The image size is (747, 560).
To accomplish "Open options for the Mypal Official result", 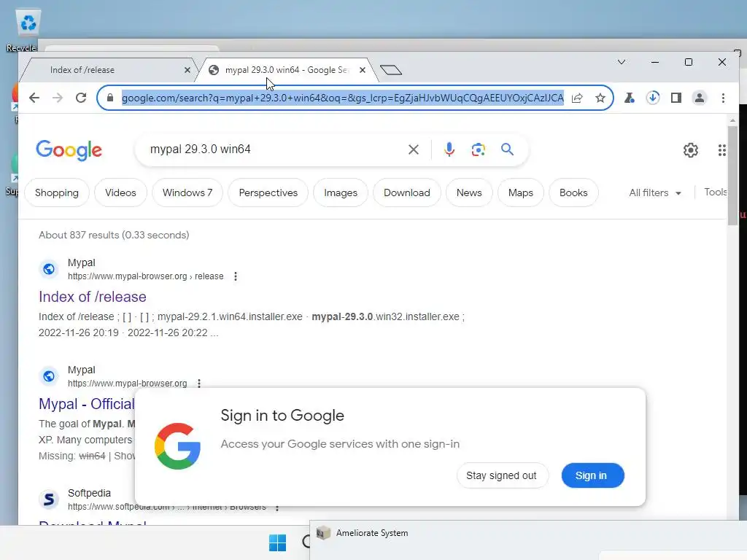I will [x=199, y=384].
